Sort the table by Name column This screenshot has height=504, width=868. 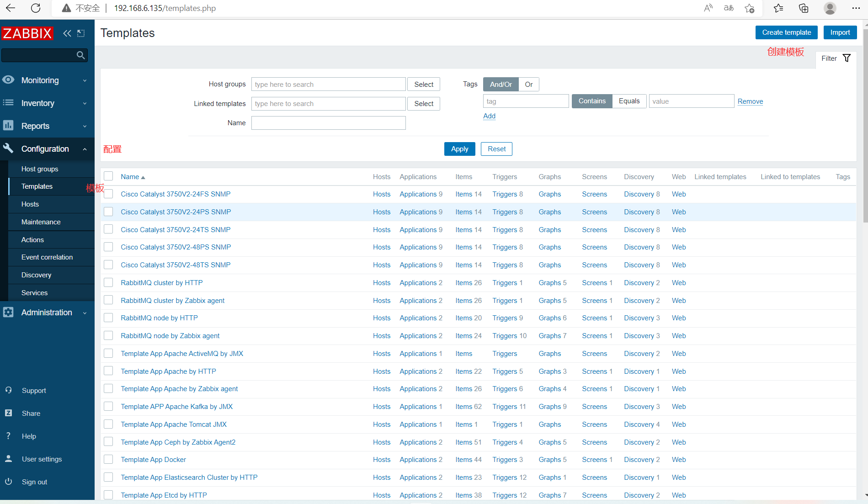pyautogui.click(x=133, y=176)
